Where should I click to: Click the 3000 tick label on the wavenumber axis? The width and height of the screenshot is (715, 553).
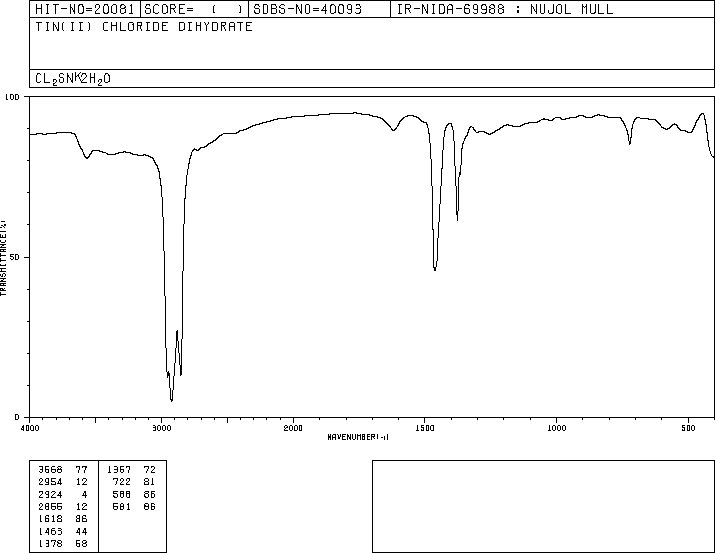161,428
